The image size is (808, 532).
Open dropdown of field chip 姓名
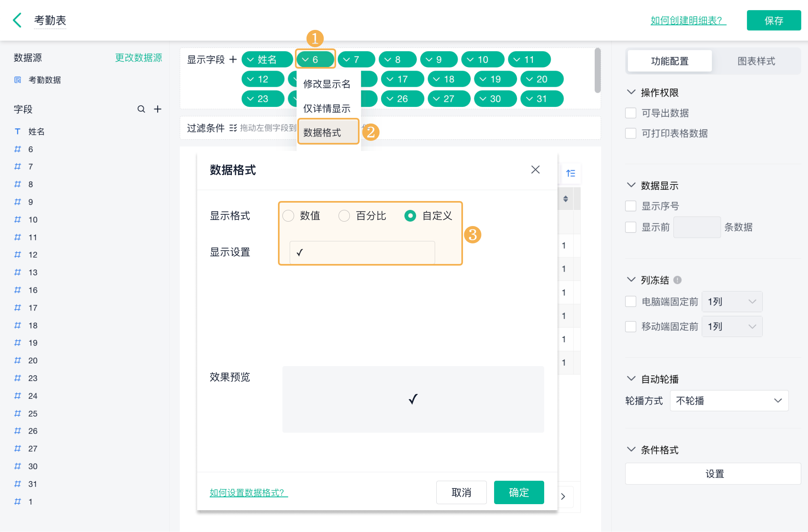[x=250, y=60]
